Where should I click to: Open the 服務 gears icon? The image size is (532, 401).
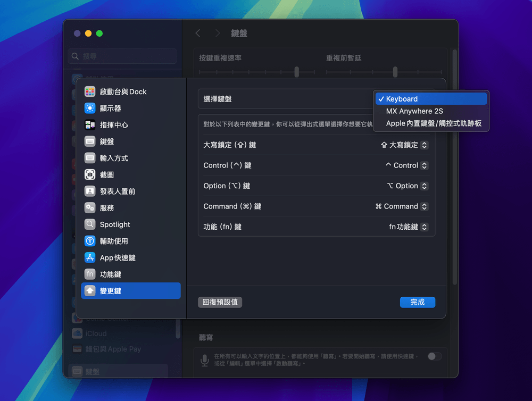(90, 208)
